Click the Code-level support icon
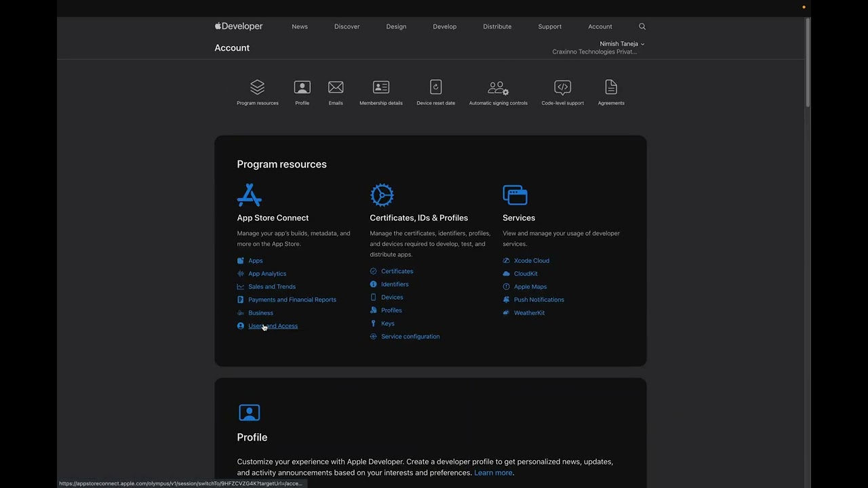 coord(563,87)
